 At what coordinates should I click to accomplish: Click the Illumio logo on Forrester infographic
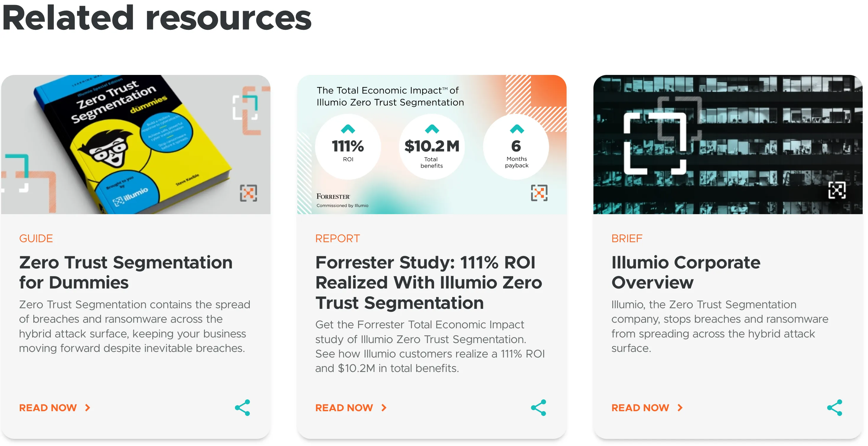pos(539,193)
